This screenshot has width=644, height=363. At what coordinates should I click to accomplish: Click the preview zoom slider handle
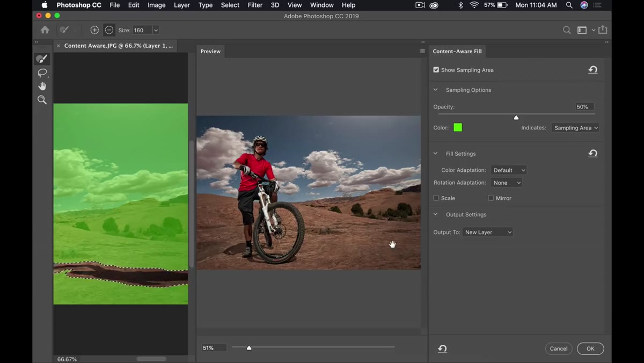(x=249, y=348)
